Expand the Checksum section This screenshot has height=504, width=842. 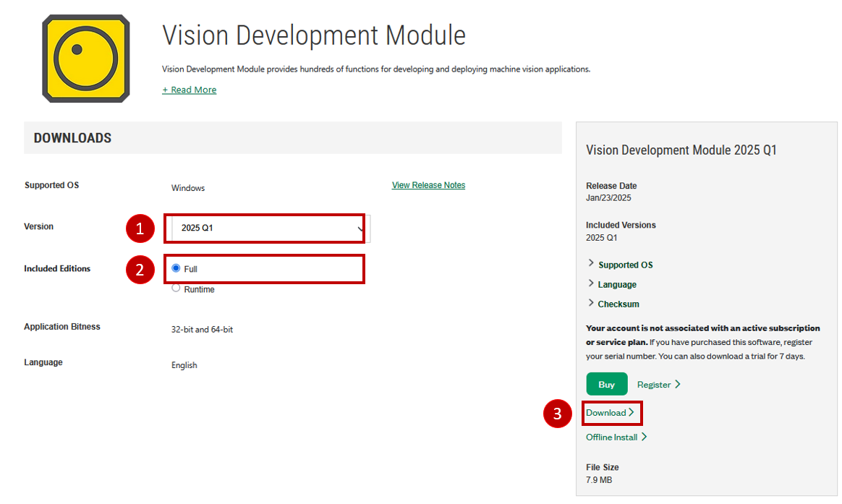point(613,304)
